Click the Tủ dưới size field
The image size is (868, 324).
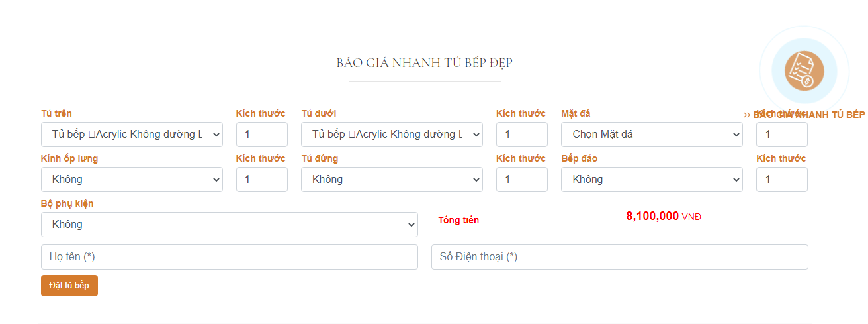click(521, 135)
